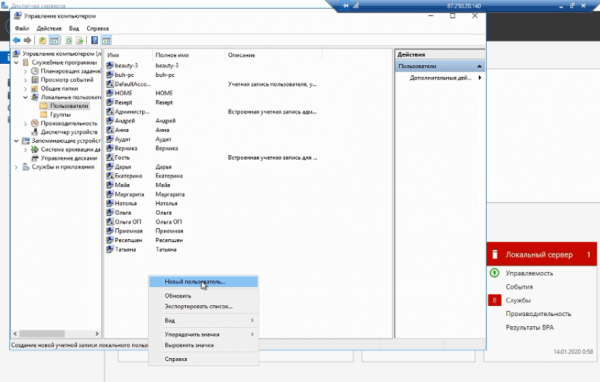Select the Группы folder in tree
The height and width of the screenshot is (382, 600).
[x=60, y=114]
